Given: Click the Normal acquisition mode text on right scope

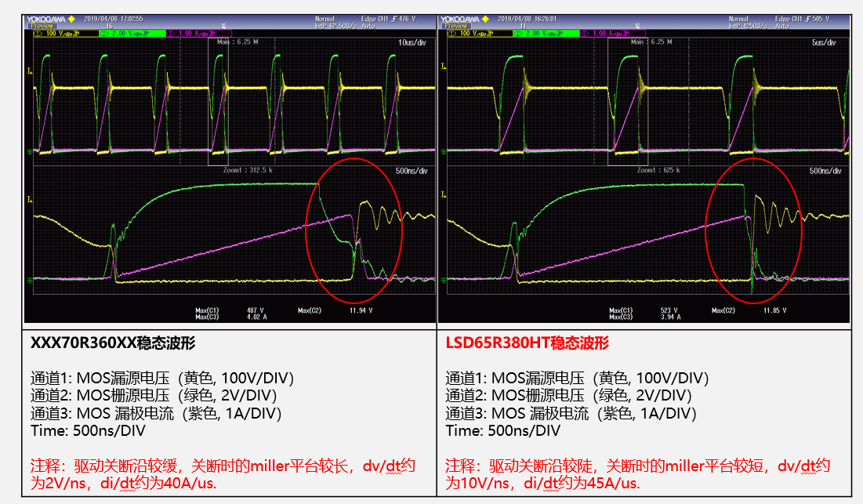Looking at the screenshot, I should click(738, 19).
